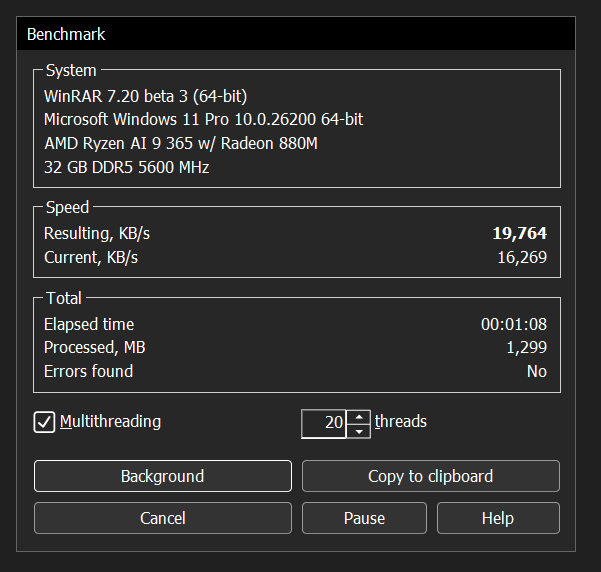Viewport: 601px width, 572px height.
Task: Click the Errors found value No
Action: pos(536,371)
